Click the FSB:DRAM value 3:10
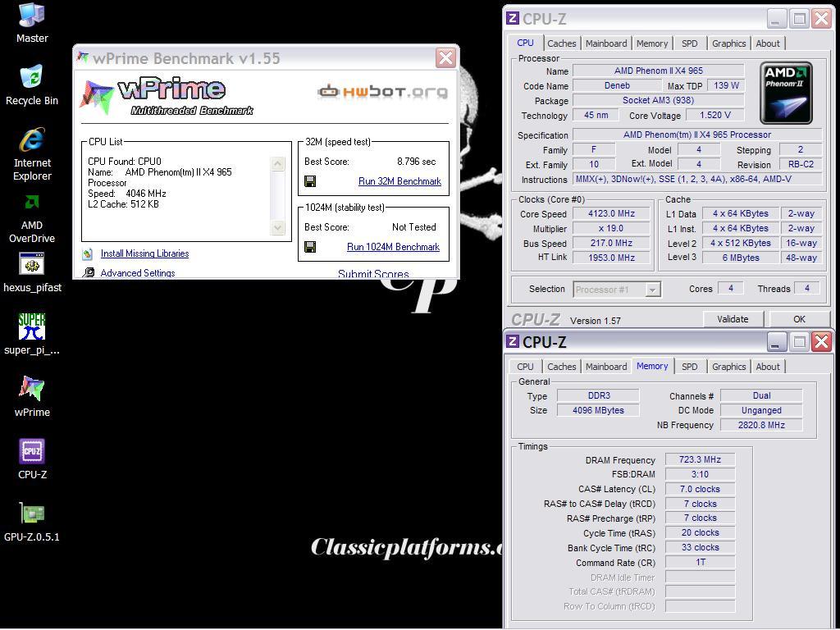This screenshot has height=630, width=840. (700, 474)
